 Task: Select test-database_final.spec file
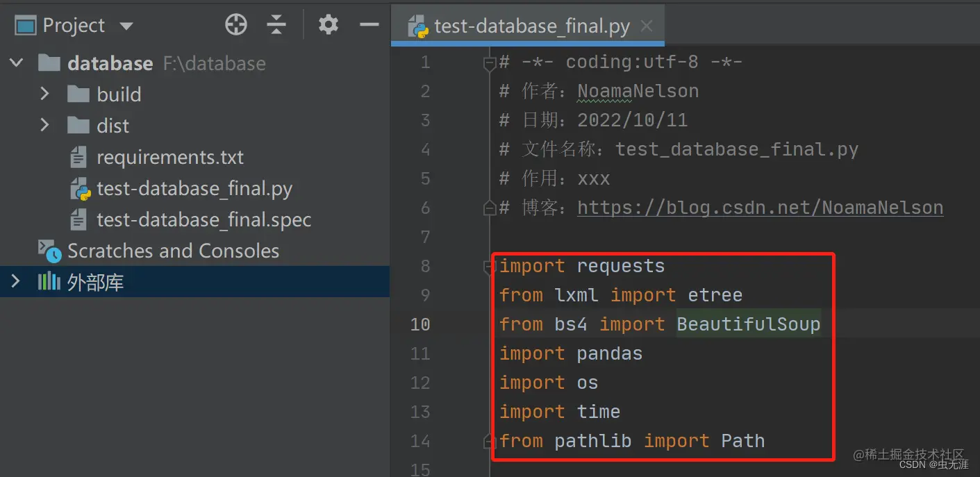(204, 220)
